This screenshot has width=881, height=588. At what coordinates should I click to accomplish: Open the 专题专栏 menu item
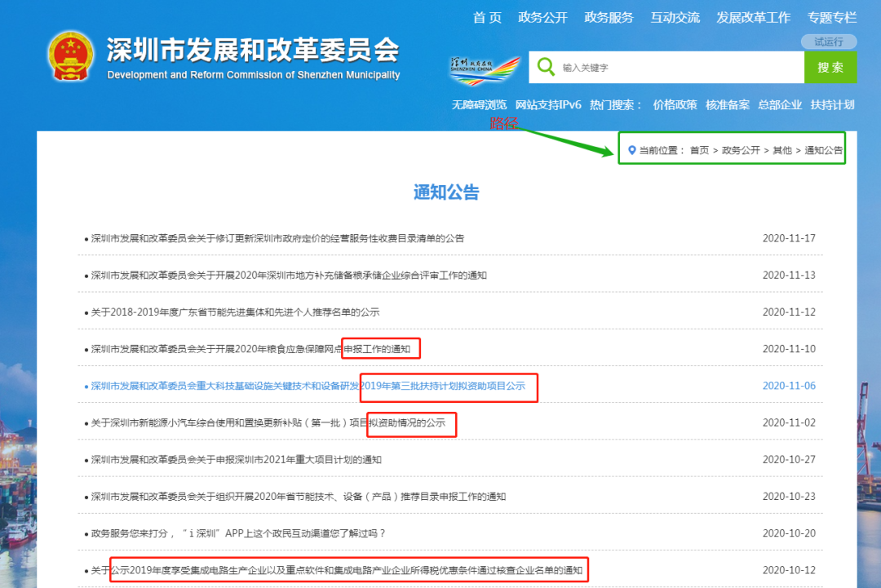click(x=831, y=16)
